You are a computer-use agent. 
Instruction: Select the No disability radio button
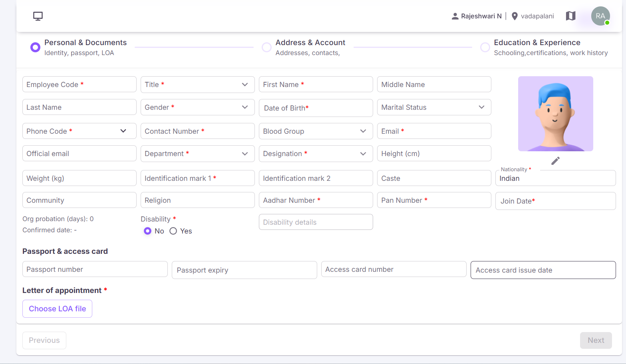pos(147,231)
